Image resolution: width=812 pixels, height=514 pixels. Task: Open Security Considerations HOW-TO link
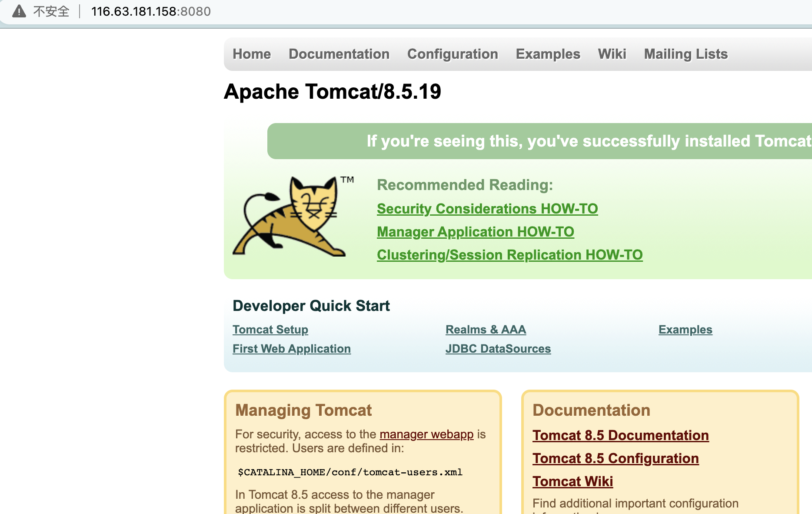tap(487, 209)
